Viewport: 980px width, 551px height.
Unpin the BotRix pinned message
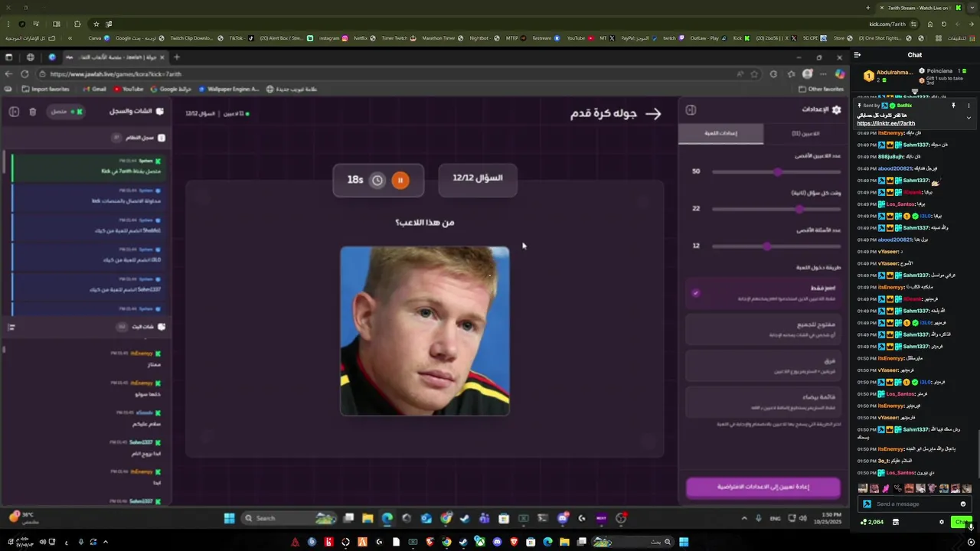point(953,106)
